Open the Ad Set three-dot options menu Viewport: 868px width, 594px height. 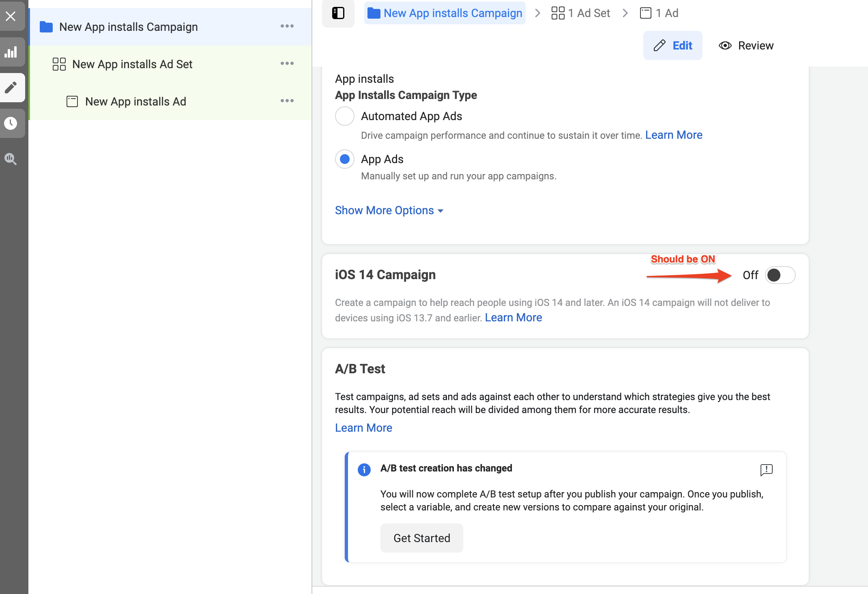[287, 64]
